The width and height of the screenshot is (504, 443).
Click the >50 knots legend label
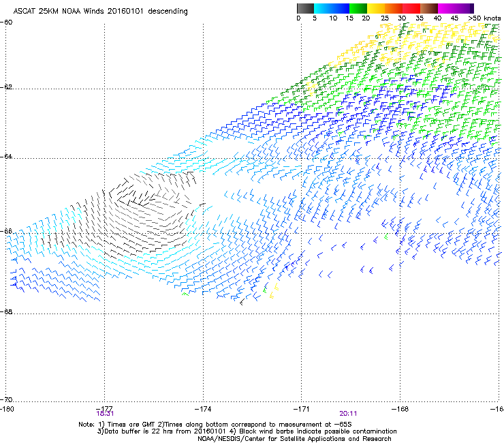pyautogui.click(x=484, y=18)
